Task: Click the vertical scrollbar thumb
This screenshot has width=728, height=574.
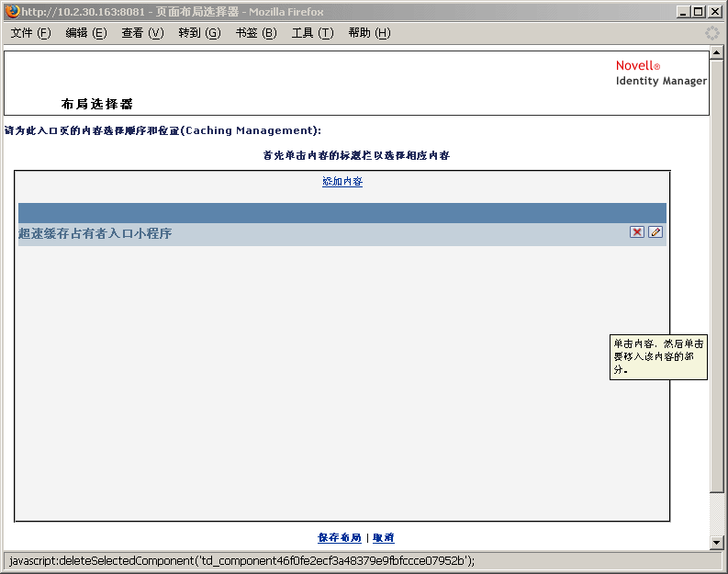Action: point(716,276)
